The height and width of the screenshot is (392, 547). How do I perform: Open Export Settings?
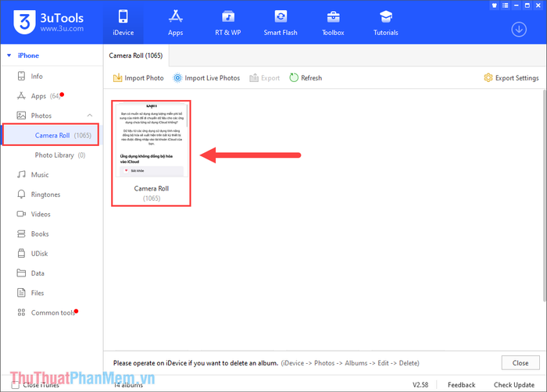(511, 78)
